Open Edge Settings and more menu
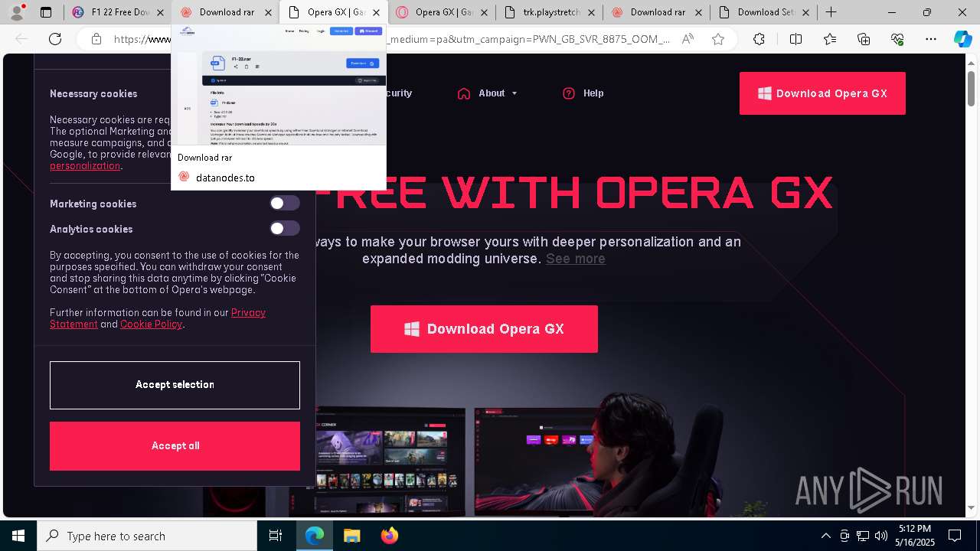980x551 pixels. [931, 39]
